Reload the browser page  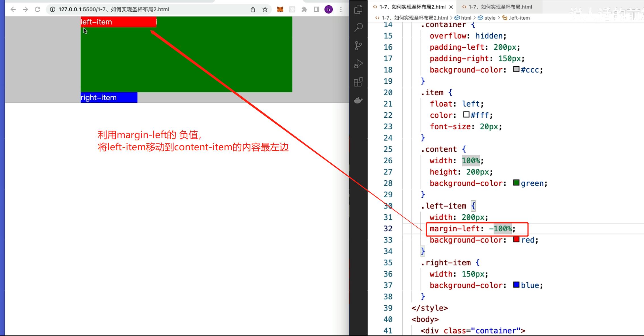[37, 9]
